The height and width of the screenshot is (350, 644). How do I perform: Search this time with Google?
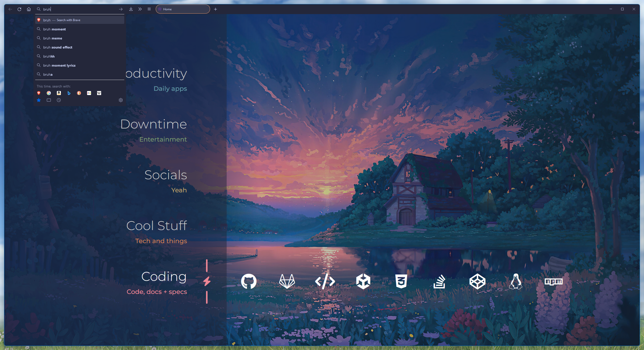(49, 93)
